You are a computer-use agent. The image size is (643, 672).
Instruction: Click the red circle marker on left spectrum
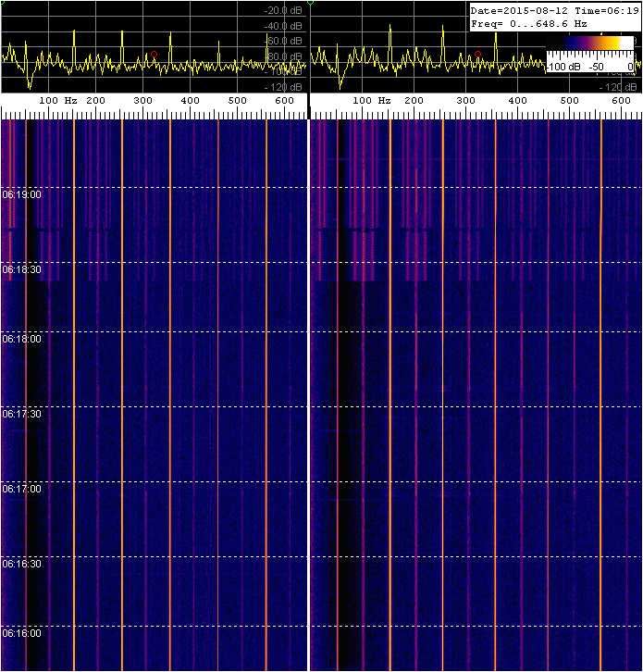tap(155, 55)
